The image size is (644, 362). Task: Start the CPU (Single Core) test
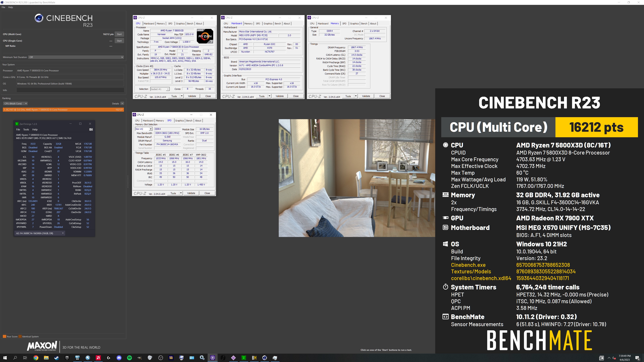tap(119, 41)
